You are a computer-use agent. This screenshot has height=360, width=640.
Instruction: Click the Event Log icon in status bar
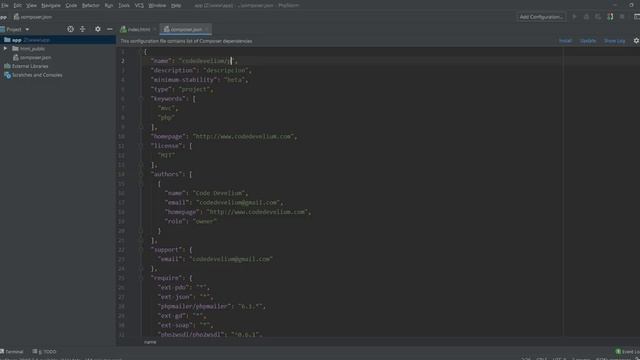618,351
